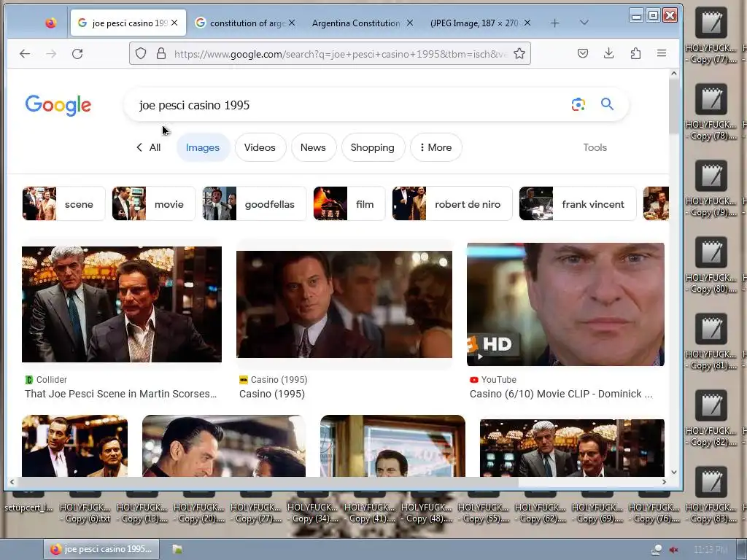
Task: Click the Collider source label
Action: coord(46,379)
